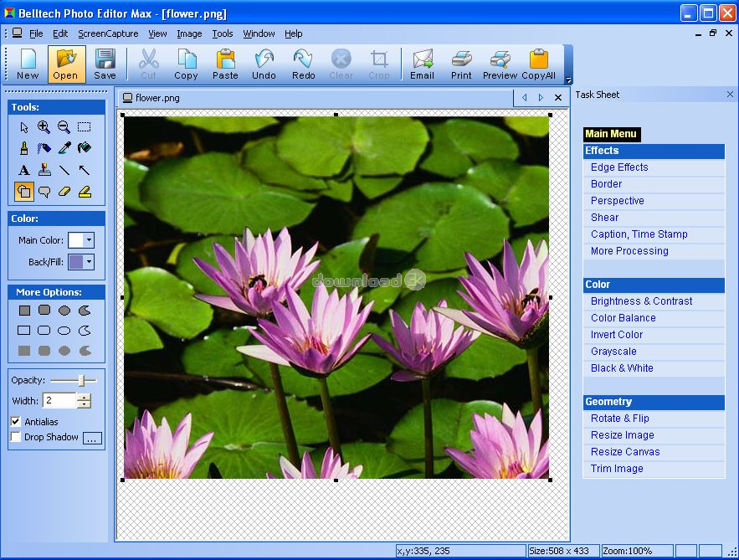The height and width of the screenshot is (560, 739).
Task: Open the Main Color dropdown
Action: (89, 240)
